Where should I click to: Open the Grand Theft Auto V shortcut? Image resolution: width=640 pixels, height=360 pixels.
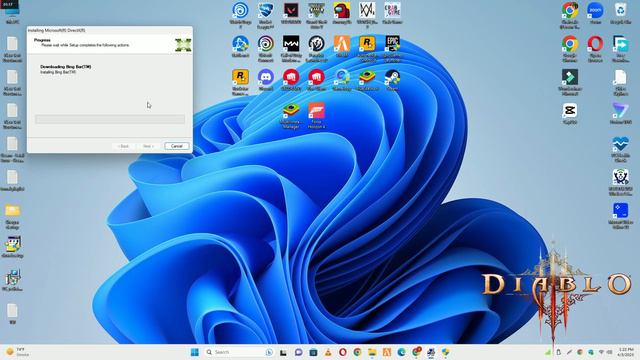[316, 15]
